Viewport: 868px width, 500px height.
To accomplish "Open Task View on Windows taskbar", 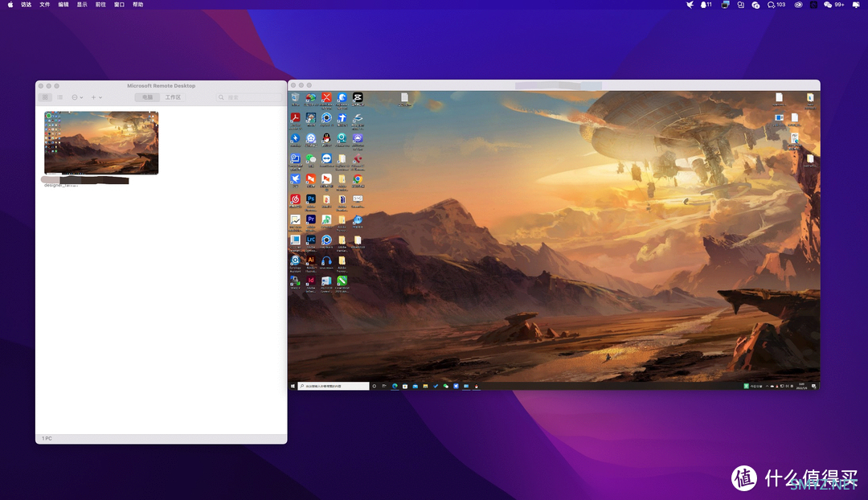I will 384,386.
